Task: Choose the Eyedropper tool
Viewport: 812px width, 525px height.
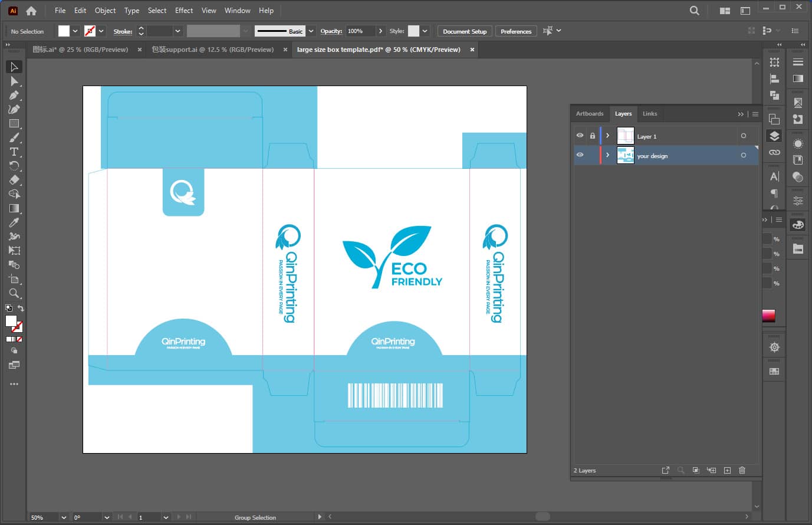Action: [14, 222]
